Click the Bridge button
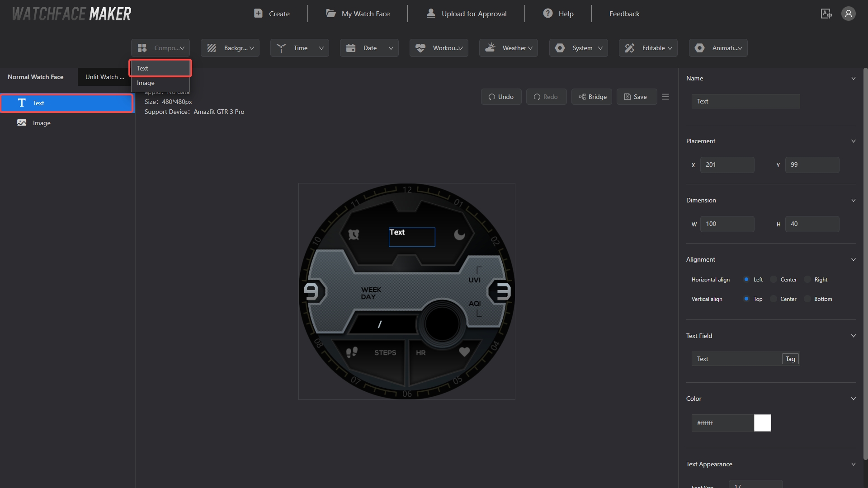 point(592,97)
